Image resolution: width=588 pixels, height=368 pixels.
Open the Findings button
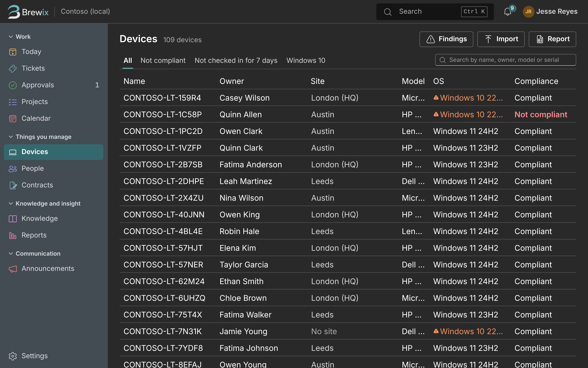pos(446,39)
